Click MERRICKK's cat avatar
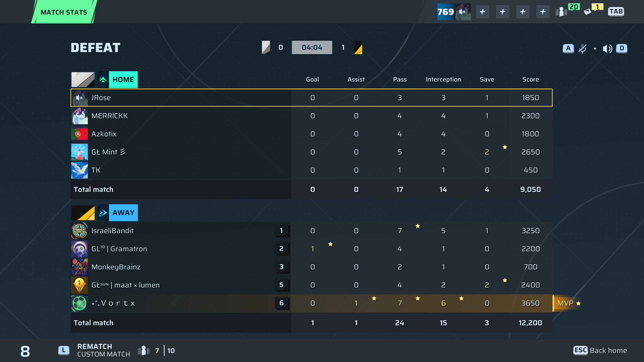Screen dimensions: 644x362 click(80, 116)
